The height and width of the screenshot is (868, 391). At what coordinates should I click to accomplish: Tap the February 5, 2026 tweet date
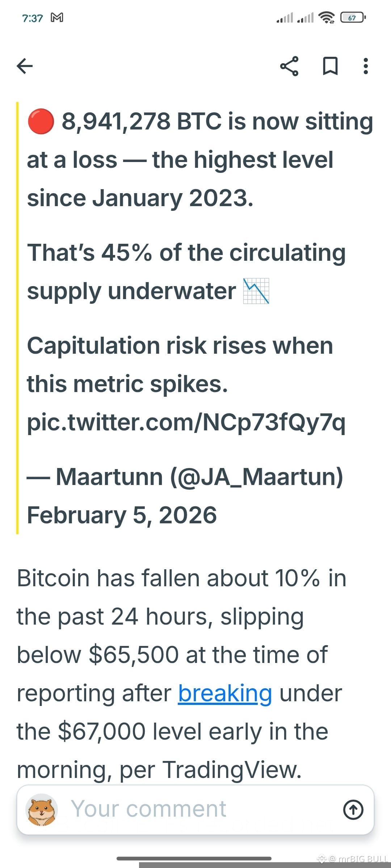(x=122, y=515)
